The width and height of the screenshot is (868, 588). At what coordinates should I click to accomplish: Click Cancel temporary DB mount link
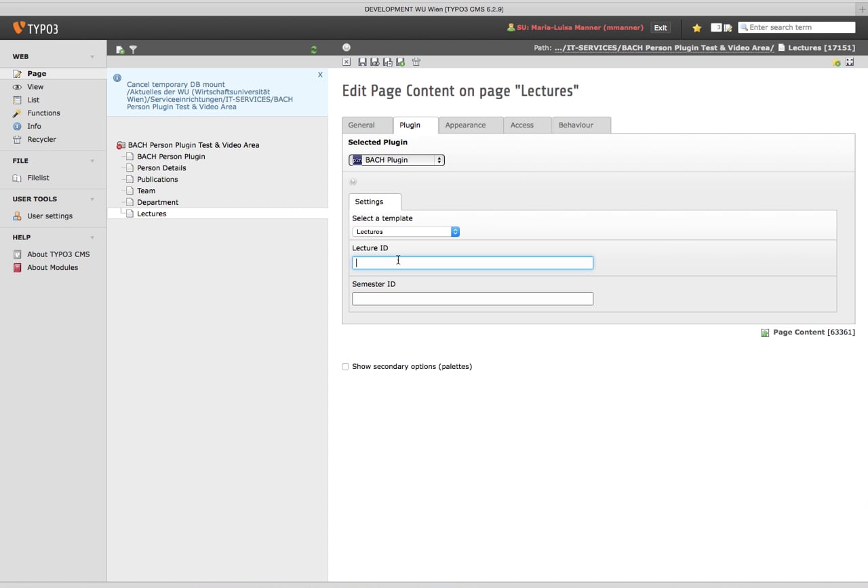[176, 85]
